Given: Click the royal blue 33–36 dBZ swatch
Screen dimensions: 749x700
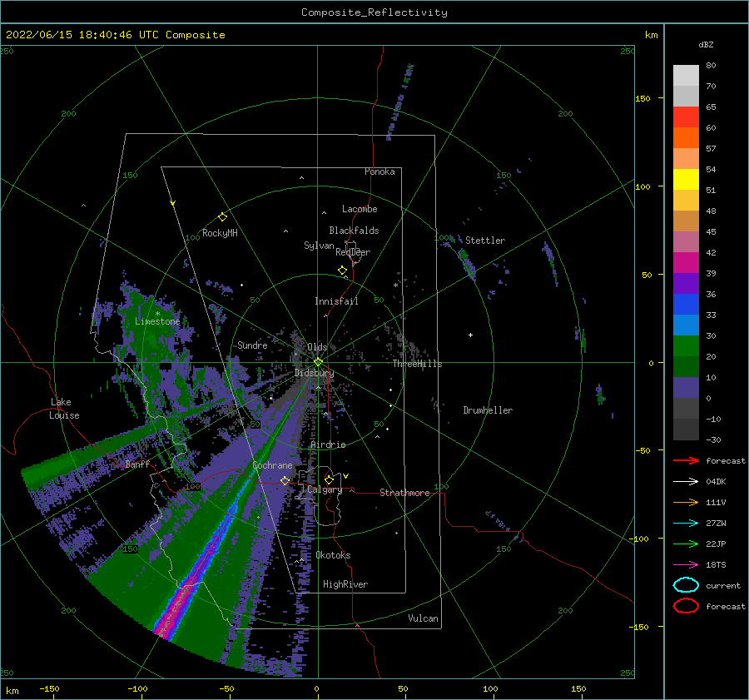Looking at the screenshot, I should tap(686, 304).
